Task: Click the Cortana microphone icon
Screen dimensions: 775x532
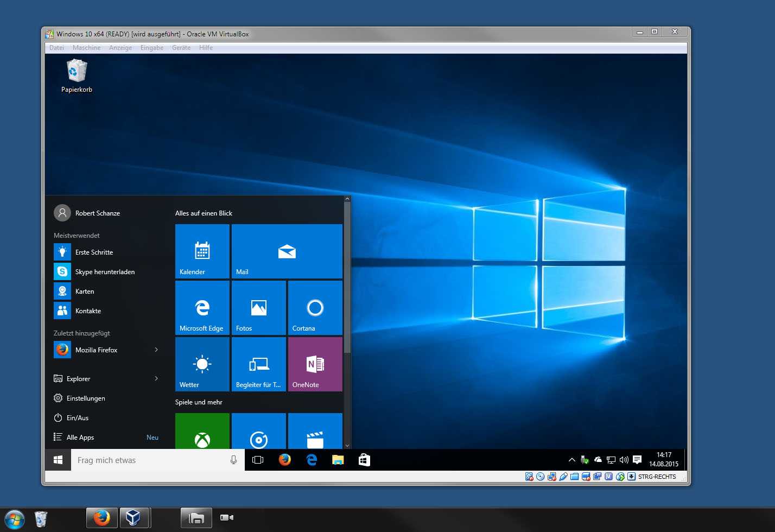Action: click(x=233, y=460)
